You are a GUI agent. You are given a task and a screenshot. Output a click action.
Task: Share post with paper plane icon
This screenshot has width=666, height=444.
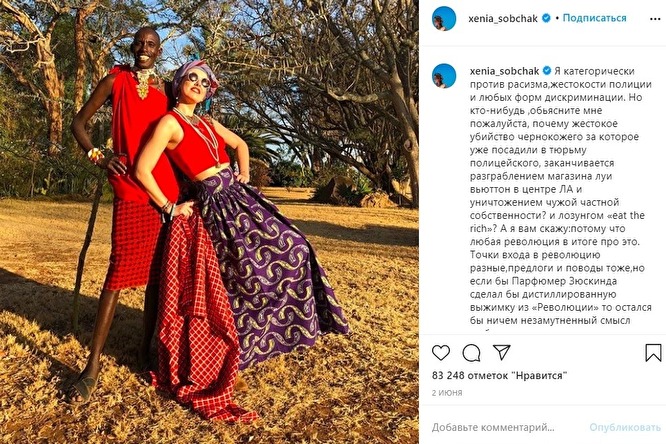[501, 352]
